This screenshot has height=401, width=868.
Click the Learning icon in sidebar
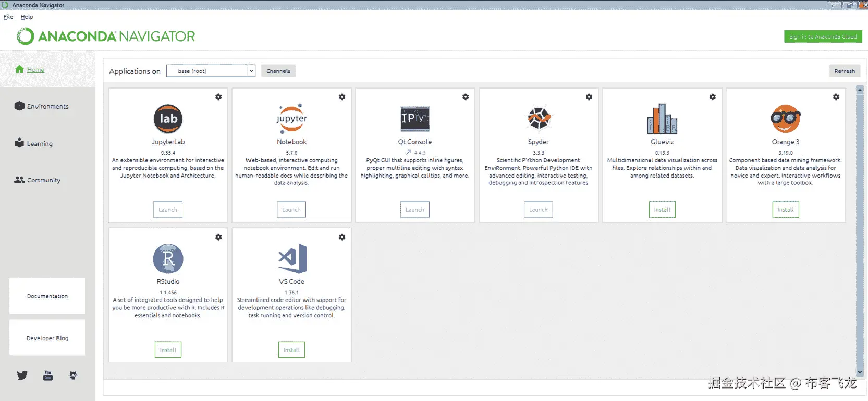pyautogui.click(x=19, y=143)
